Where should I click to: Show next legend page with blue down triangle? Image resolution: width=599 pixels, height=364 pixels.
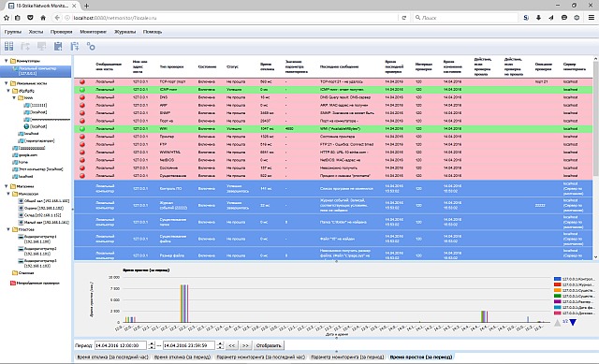(x=573, y=323)
